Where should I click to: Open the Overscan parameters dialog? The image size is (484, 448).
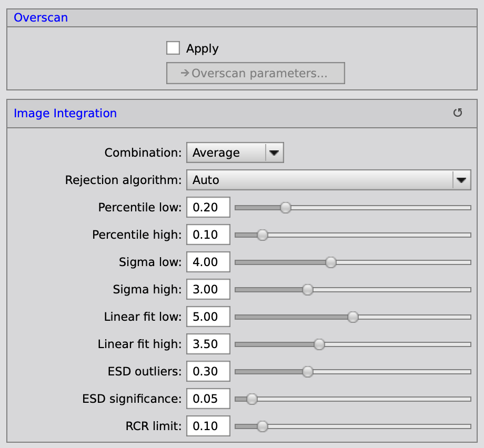[255, 74]
